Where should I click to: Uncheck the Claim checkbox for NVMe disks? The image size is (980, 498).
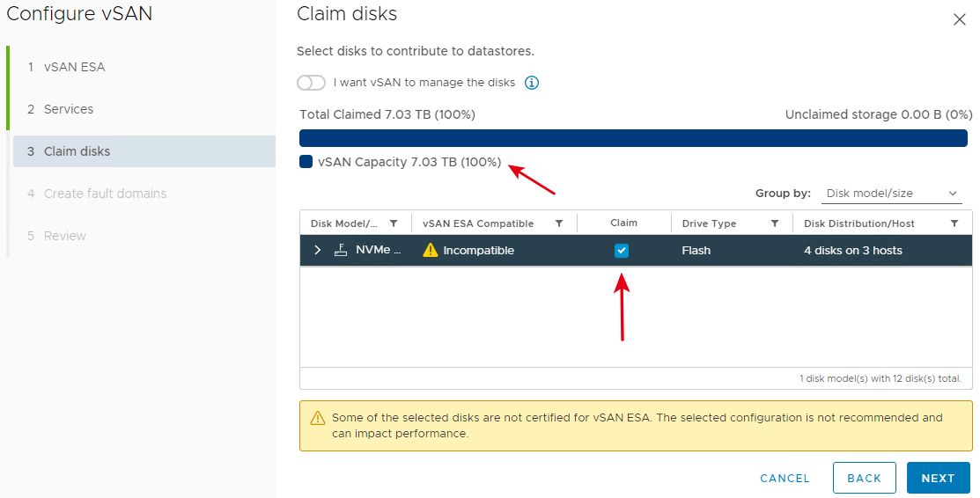coord(622,251)
